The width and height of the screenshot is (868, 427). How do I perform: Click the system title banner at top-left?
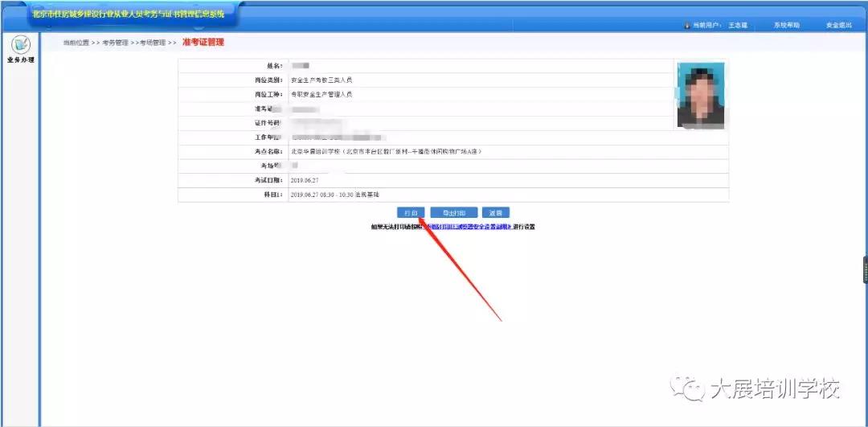point(129,15)
